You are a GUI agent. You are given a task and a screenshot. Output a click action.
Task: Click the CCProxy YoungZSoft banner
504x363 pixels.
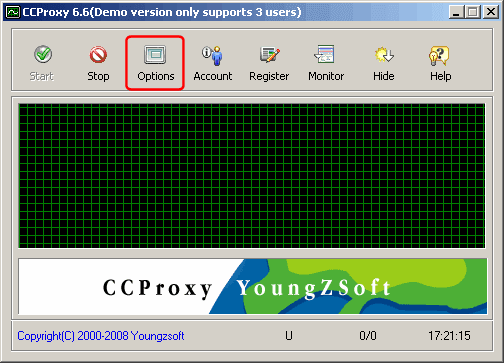[x=253, y=286]
